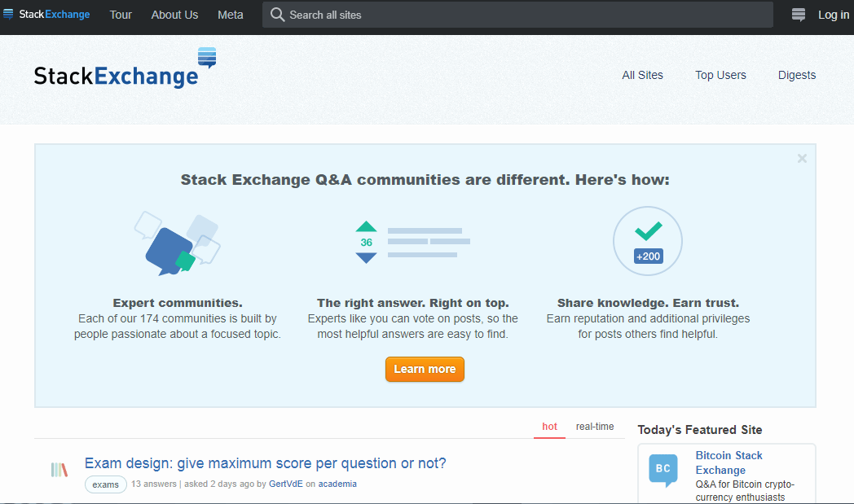Open the All Sites page
Viewport: 854px width, 504px height.
point(642,75)
